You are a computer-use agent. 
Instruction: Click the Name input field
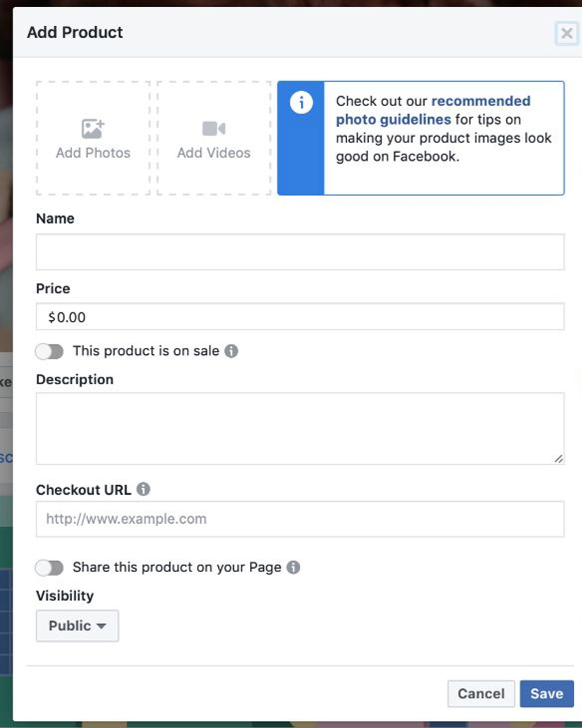coord(300,252)
